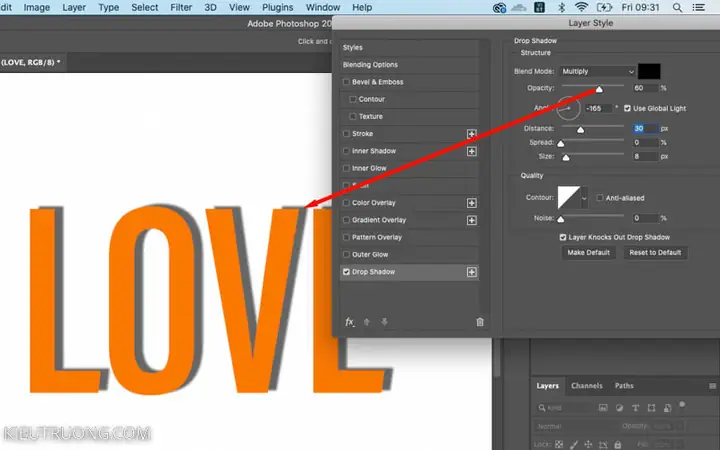Delete the effect using the trash icon
This screenshot has height=450, width=720.
(480, 322)
